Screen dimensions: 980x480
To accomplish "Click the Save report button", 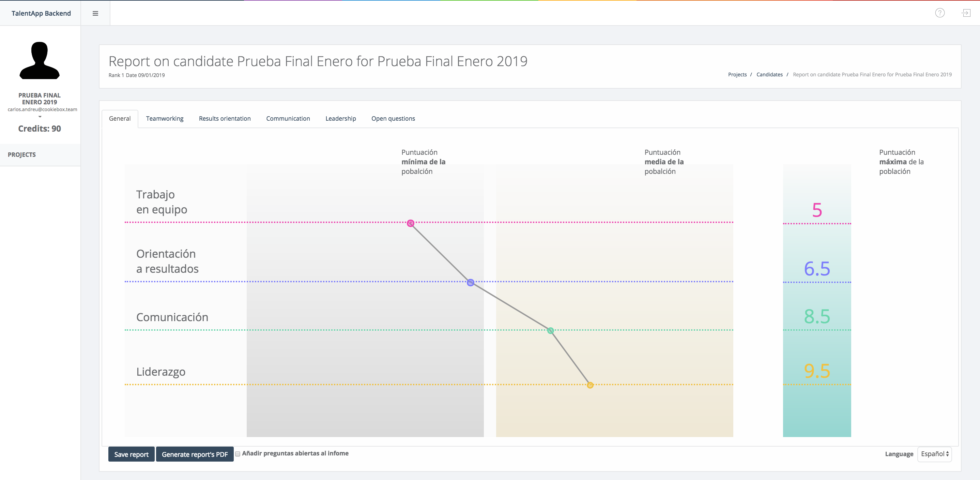I will click(x=131, y=454).
